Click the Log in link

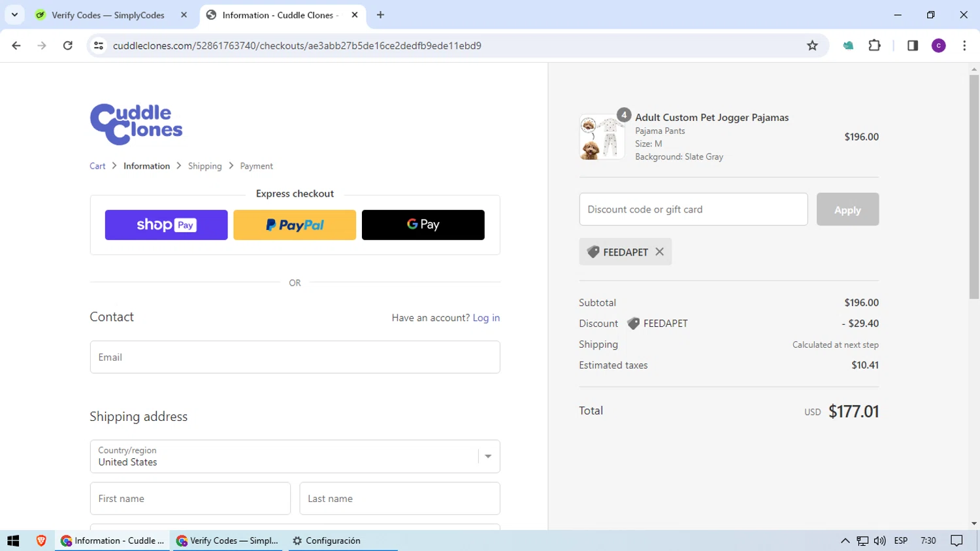[x=486, y=318]
